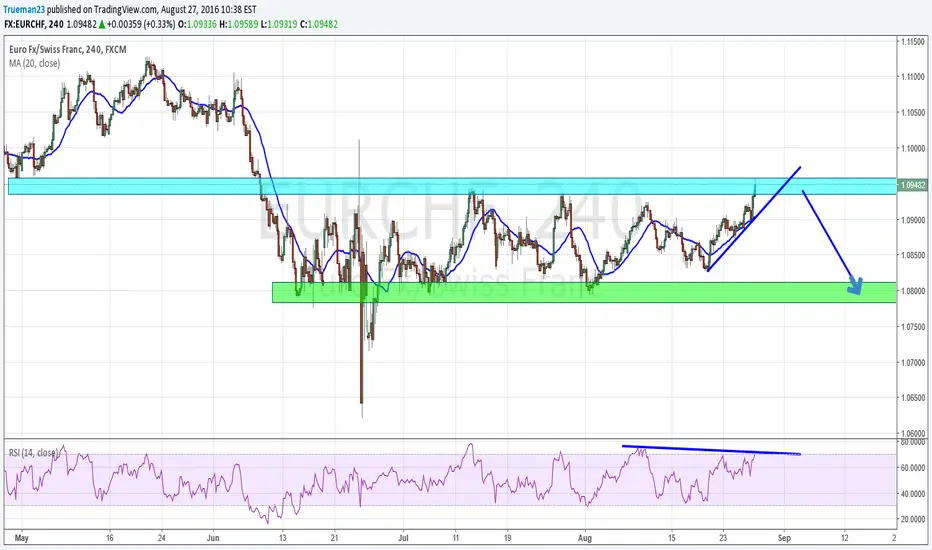Select the MA (20, close) indicator label
Viewport: 932px width, 550px height.
pyautogui.click(x=34, y=63)
